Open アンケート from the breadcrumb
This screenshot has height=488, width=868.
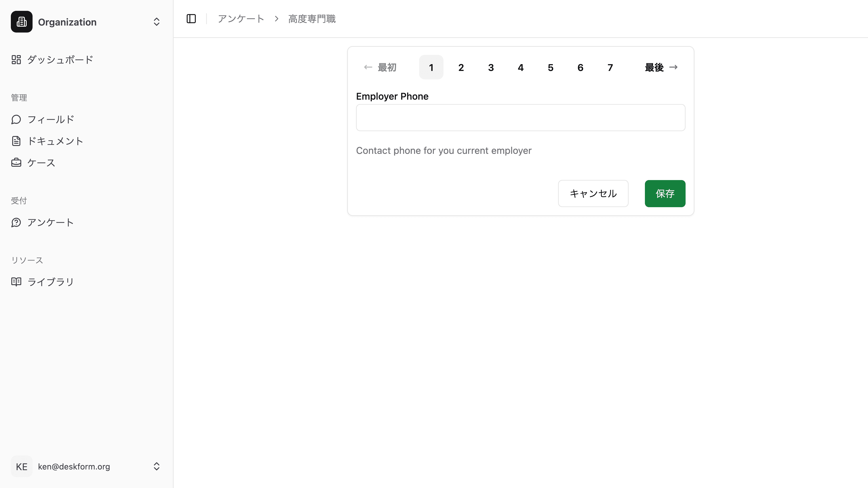tap(241, 19)
